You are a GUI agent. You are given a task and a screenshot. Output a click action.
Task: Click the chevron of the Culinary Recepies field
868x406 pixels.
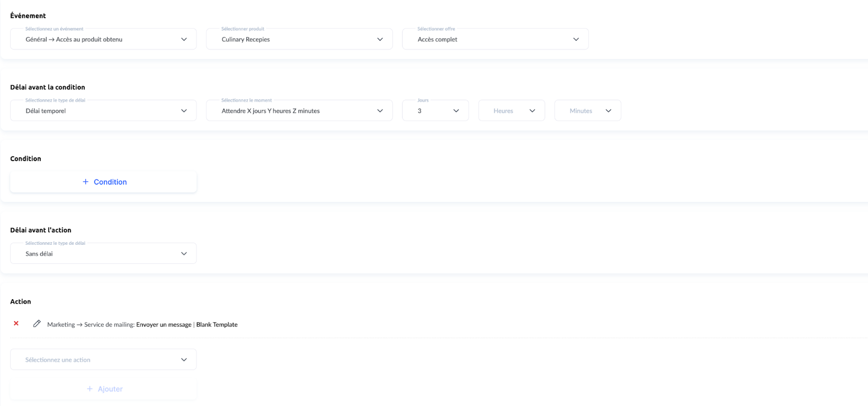[380, 40]
